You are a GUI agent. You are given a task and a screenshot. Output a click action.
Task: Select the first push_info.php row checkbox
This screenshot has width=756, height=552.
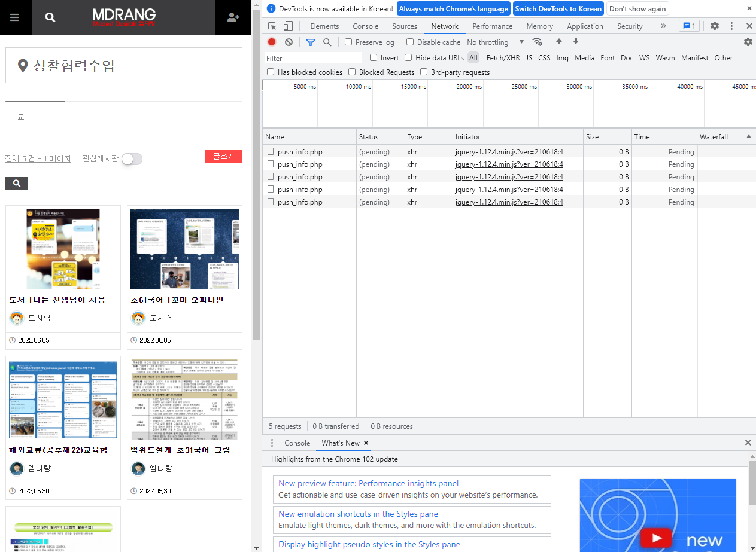[271, 151]
